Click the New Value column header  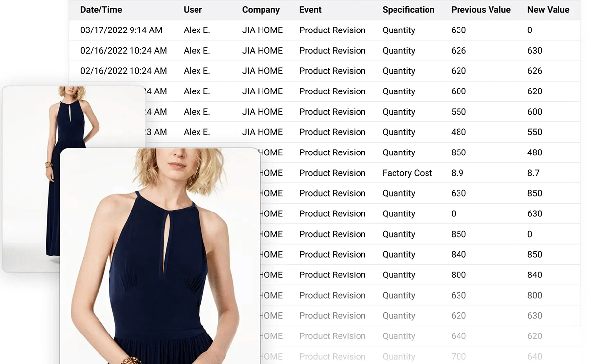pos(548,10)
